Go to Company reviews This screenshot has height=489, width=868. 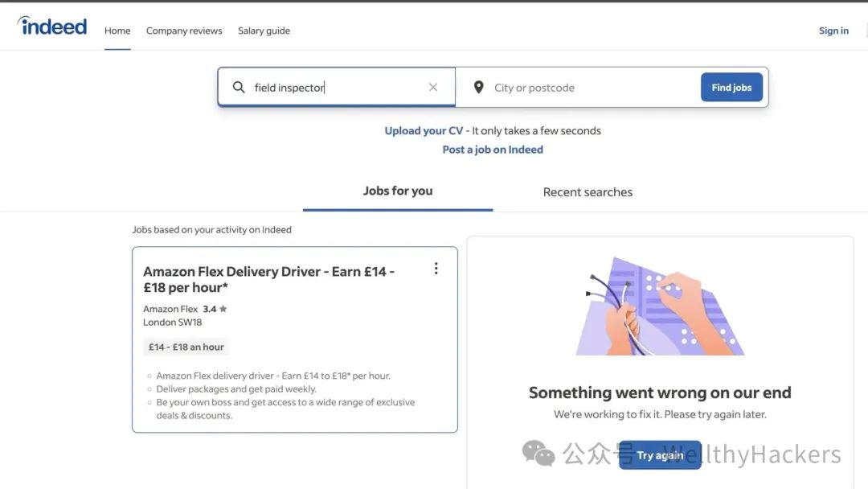[184, 31]
